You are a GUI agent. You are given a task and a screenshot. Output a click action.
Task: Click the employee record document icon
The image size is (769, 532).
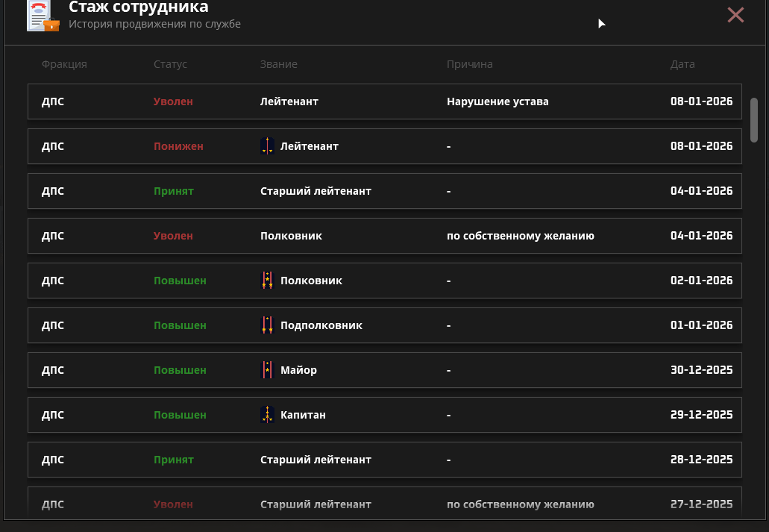tap(43, 16)
